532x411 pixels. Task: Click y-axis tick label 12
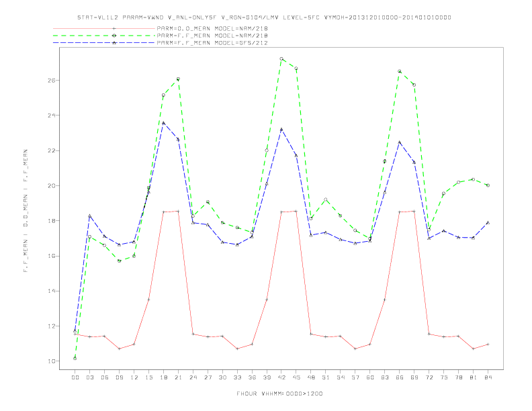[52, 326]
